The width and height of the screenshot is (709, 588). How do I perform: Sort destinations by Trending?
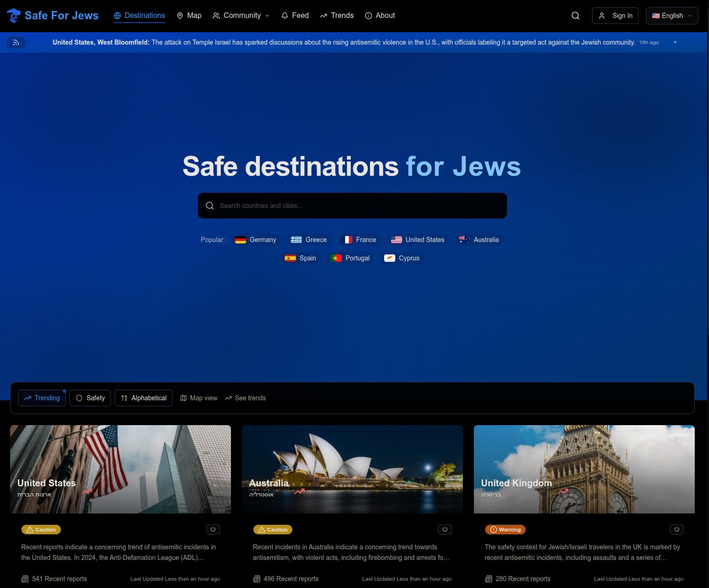point(42,398)
